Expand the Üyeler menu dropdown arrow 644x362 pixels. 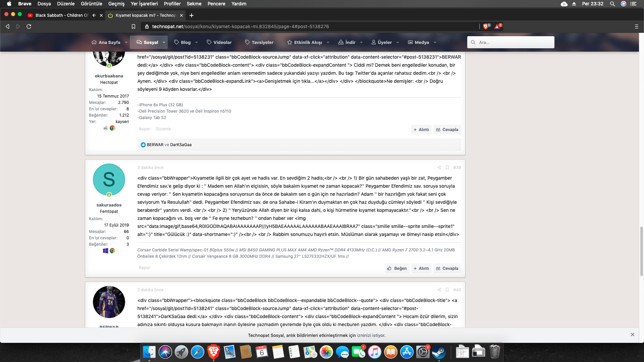click(x=398, y=43)
